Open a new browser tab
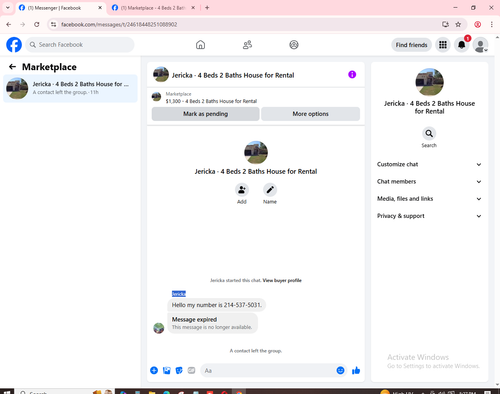 tap(207, 8)
